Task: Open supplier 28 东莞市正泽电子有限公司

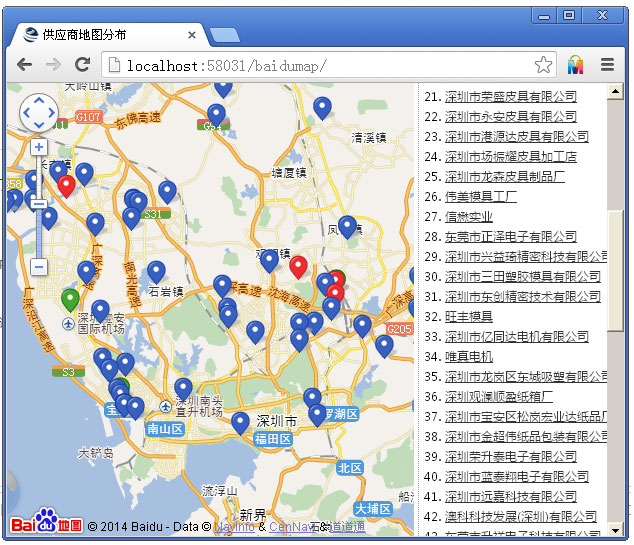Action: coord(511,237)
